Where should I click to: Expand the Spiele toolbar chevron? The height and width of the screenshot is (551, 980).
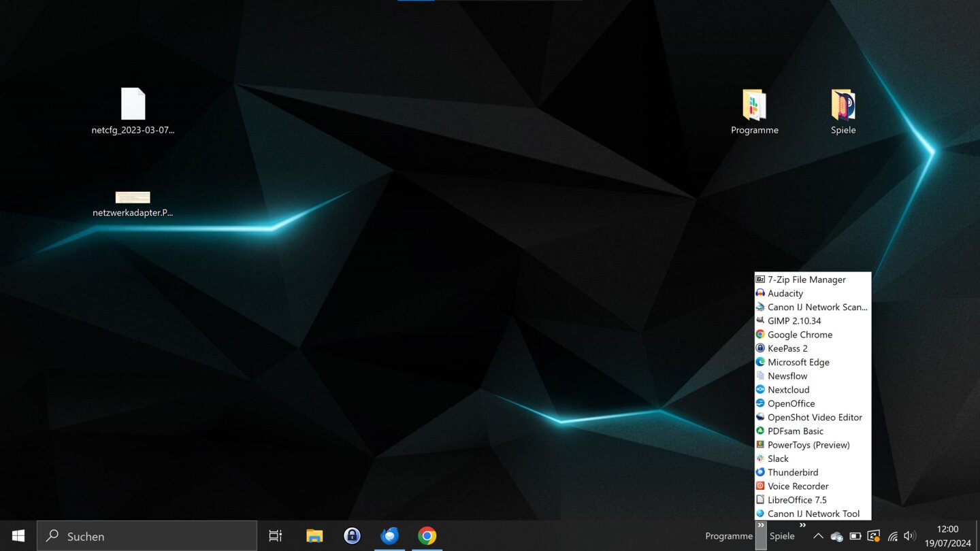(x=802, y=525)
